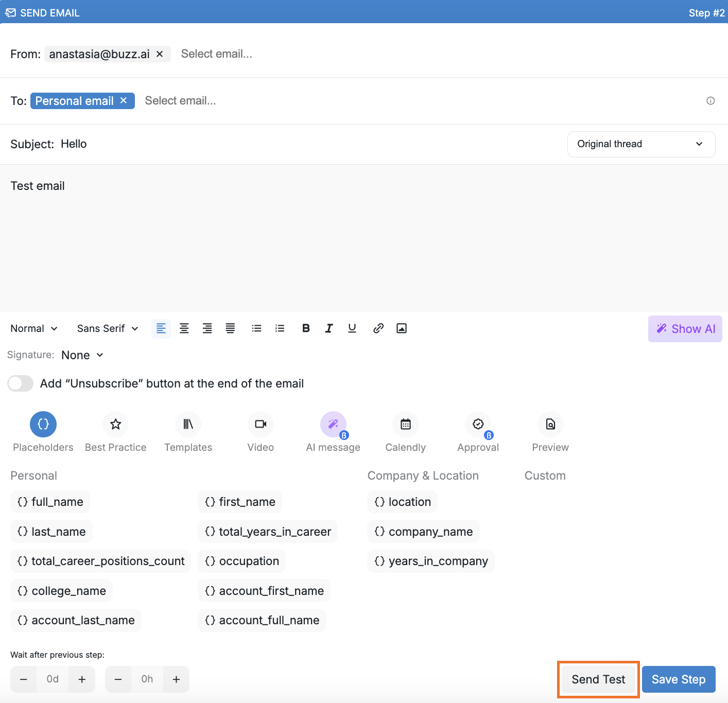Insert an image into the email
This screenshot has width=728, height=703.
[x=402, y=328]
